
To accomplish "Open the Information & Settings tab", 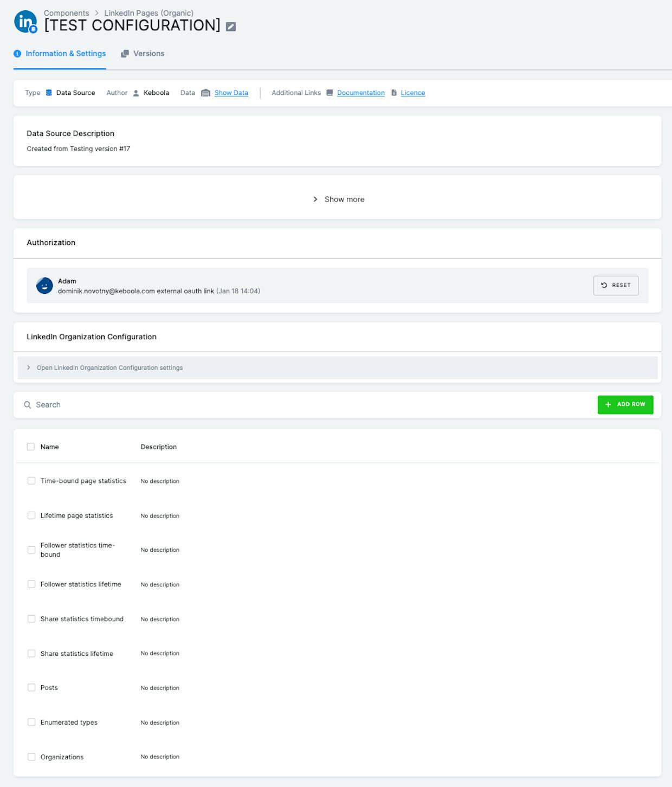I will pos(60,54).
